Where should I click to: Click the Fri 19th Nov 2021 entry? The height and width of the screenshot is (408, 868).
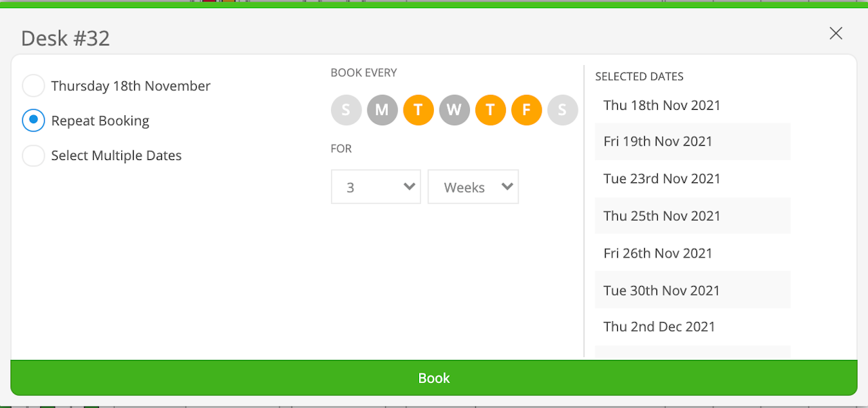[658, 142]
